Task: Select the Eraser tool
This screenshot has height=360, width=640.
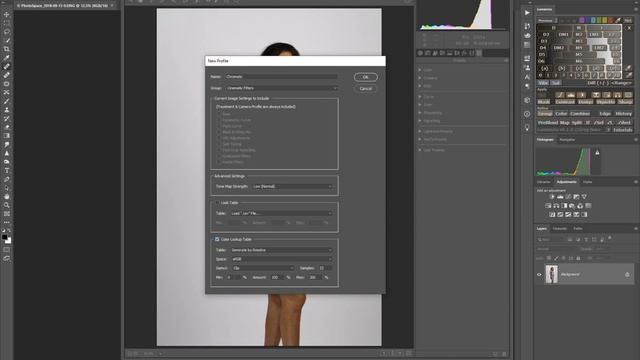Action: click(x=7, y=127)
